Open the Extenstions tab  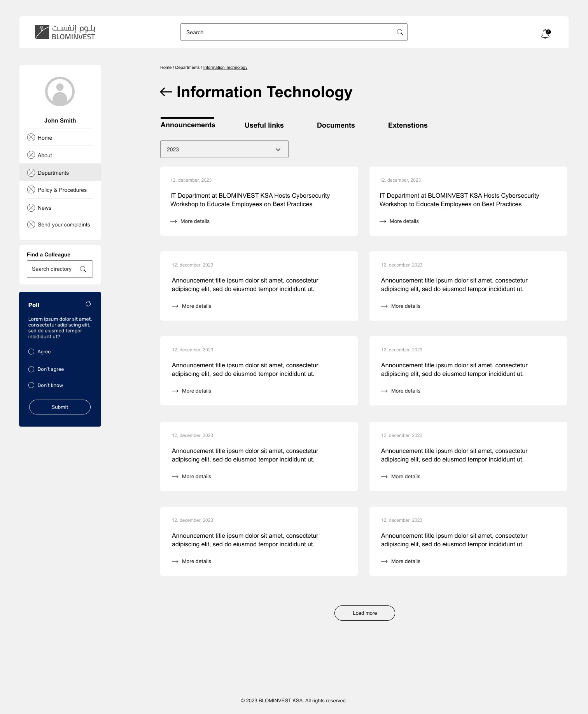click(x=408, y=125)
